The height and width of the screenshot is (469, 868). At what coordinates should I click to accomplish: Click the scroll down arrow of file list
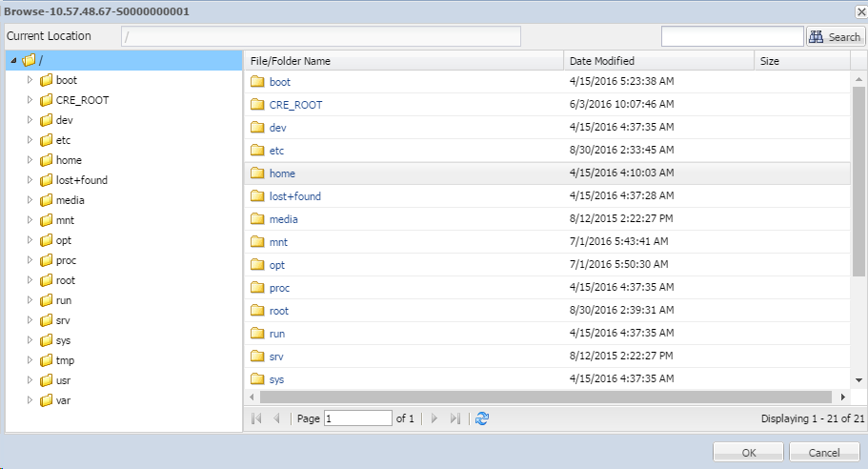point(858,379)
